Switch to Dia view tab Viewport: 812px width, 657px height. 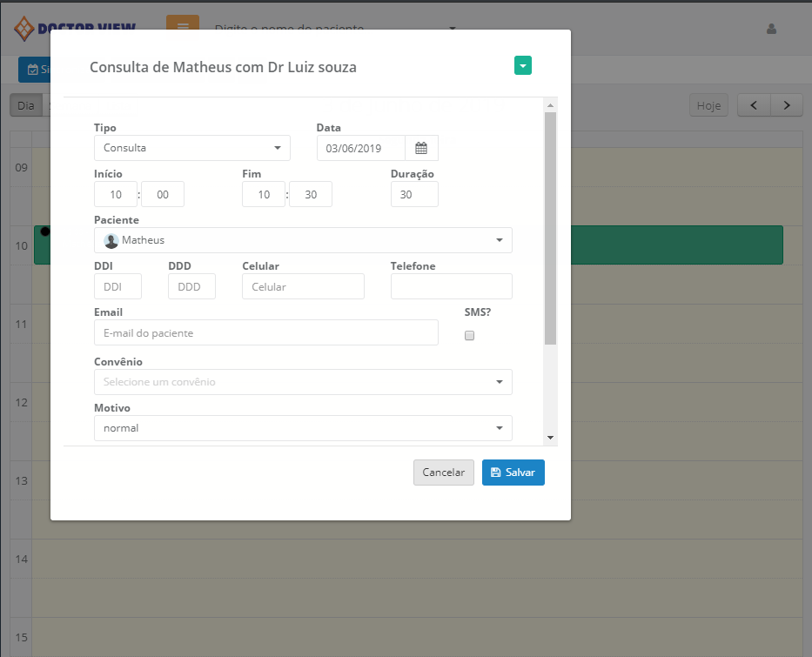[26, 105]
